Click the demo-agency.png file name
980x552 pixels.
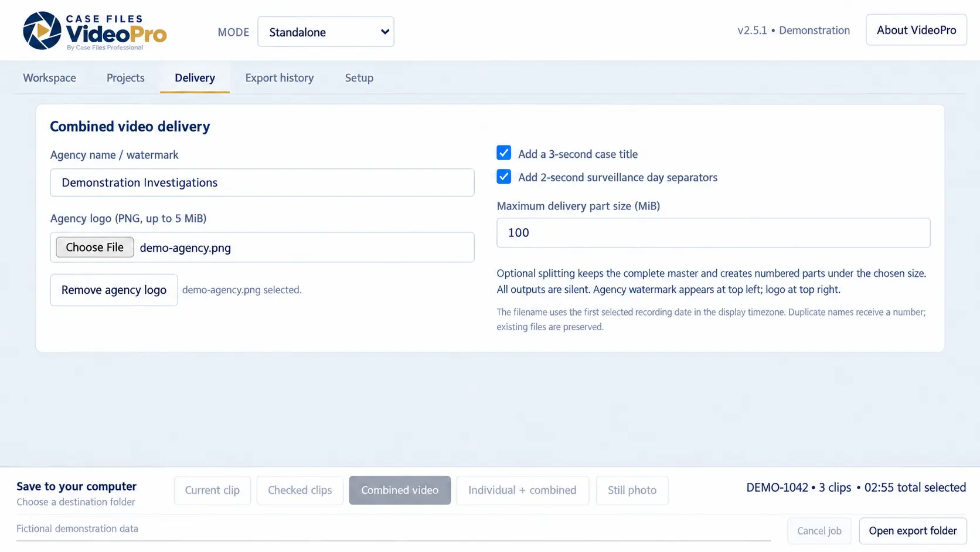tap(185, 248)
